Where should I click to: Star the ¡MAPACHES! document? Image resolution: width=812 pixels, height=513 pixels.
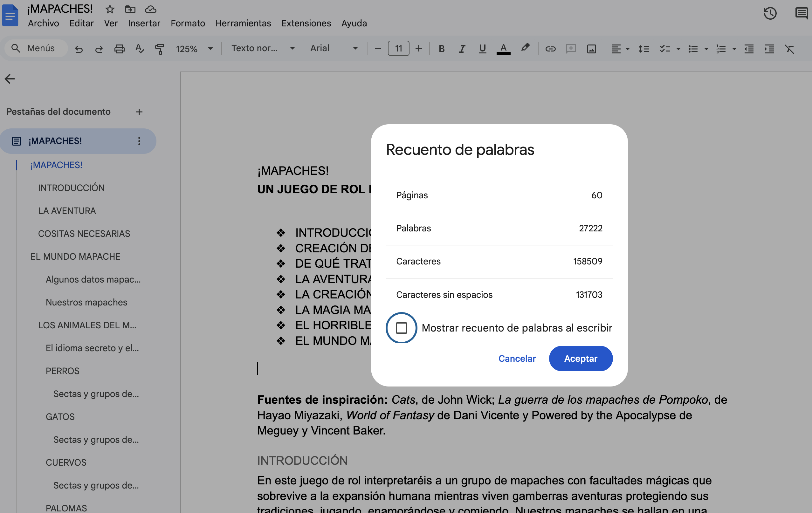pyautogui.click(x=110, y=10)
